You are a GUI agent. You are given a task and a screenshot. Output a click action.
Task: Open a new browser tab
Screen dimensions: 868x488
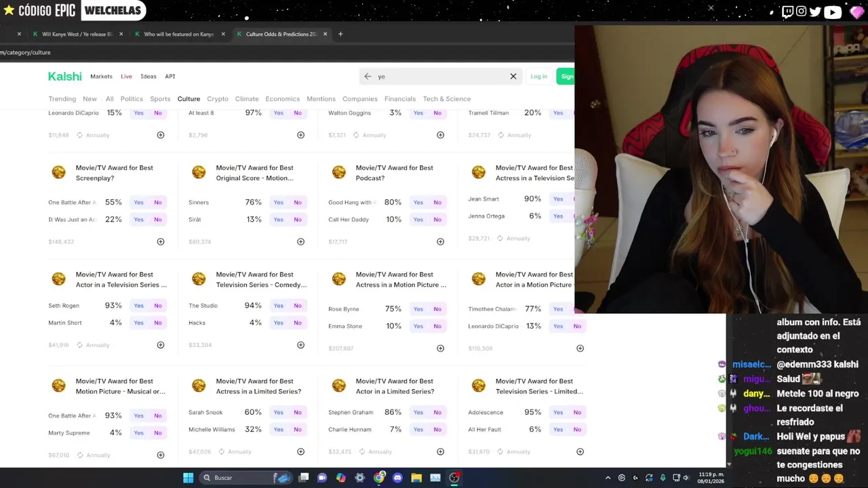pos(340,34)
